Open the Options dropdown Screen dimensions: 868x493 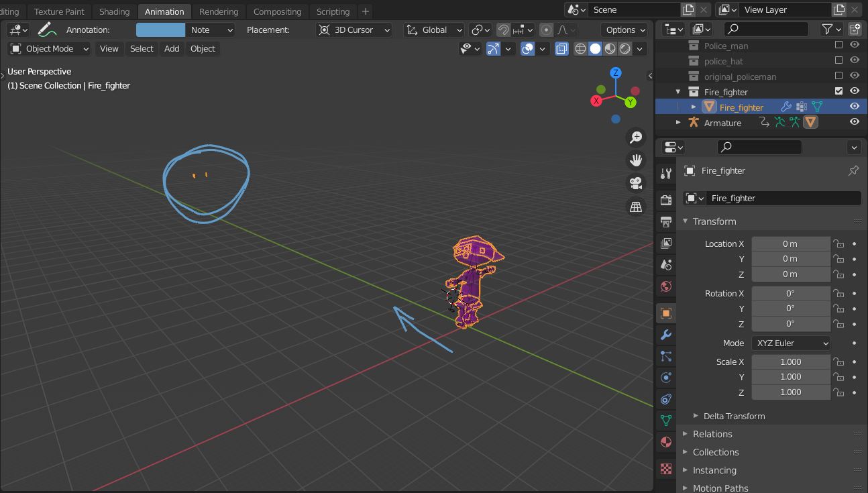625,30
